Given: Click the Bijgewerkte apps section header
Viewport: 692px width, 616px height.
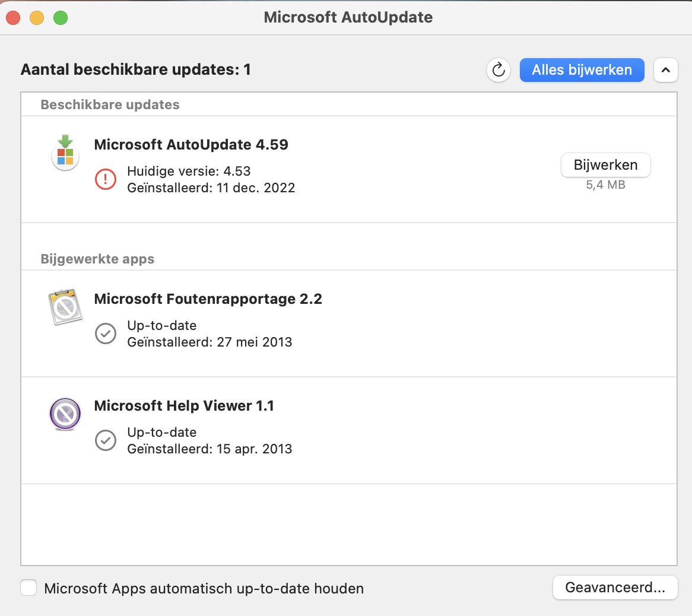Looking at the screenshot, I should (97, 259).
